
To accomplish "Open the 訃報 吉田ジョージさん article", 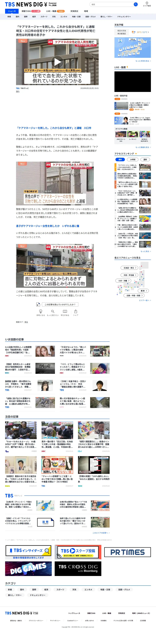I will point(85,385).
